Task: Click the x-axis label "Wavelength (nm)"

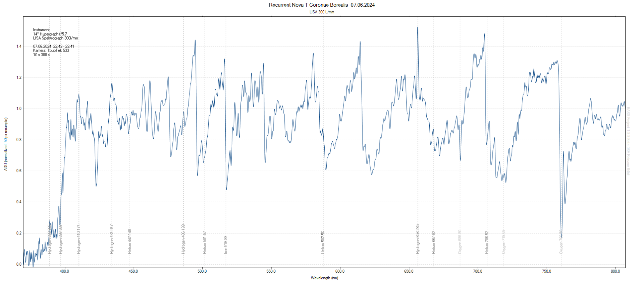Action: (324, 278)
